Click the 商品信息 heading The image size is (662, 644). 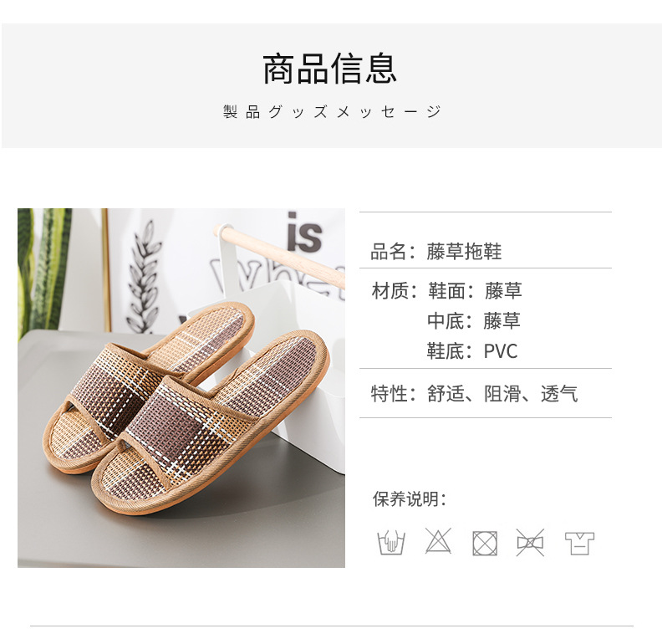(x=329, y=69)
